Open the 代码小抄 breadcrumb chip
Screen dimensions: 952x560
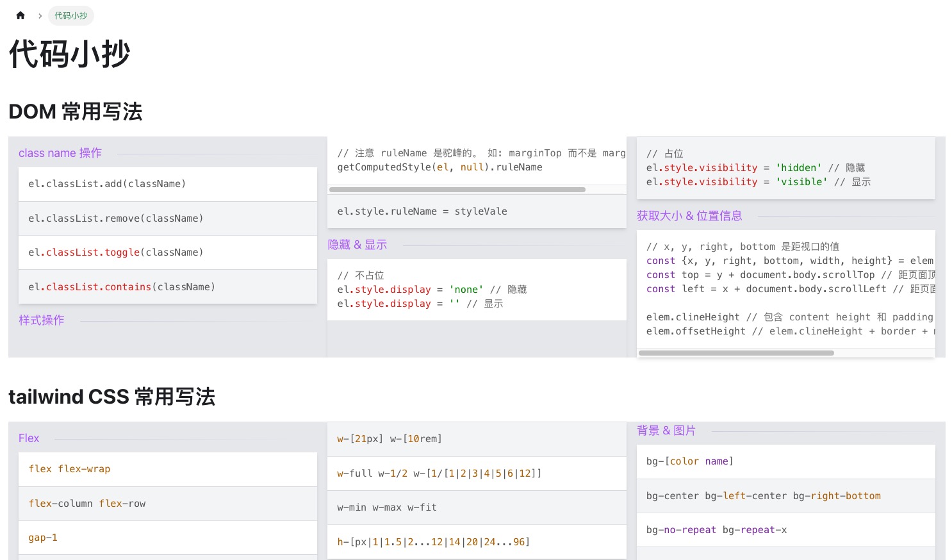(71, 15)
